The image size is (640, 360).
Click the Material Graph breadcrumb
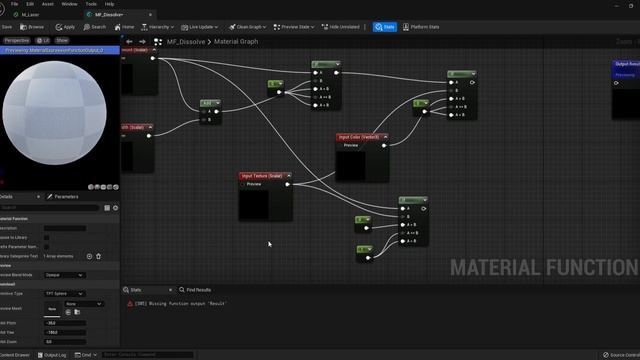(x=236, y=42)
